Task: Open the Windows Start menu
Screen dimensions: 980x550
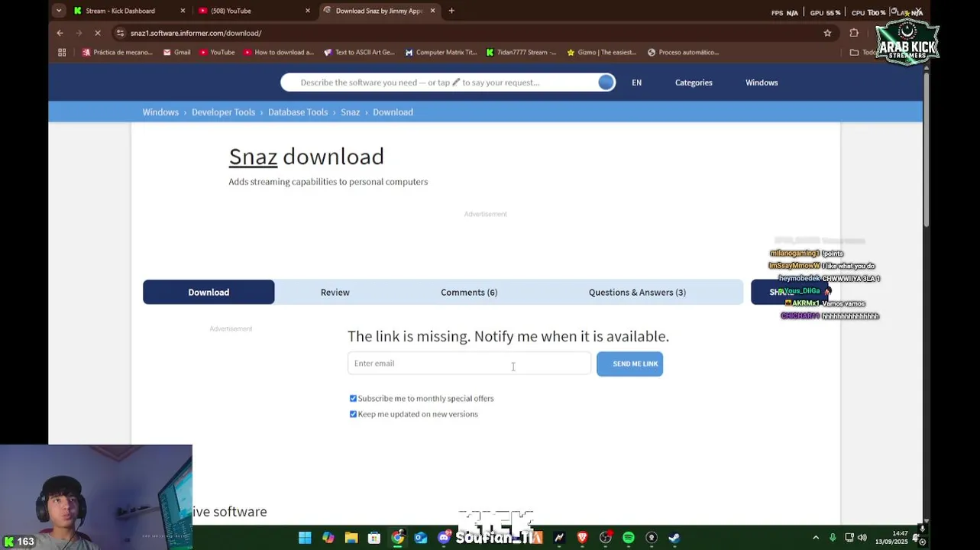Action: (x=305, y=538)
